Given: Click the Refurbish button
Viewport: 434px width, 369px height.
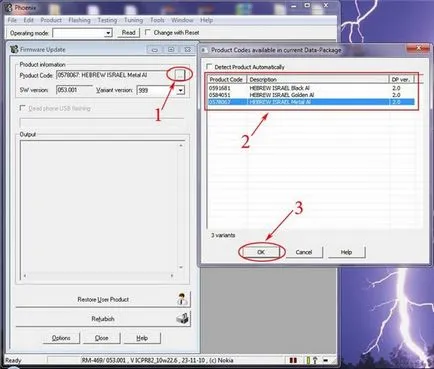Looking at the screenshot, I should 103,319.
